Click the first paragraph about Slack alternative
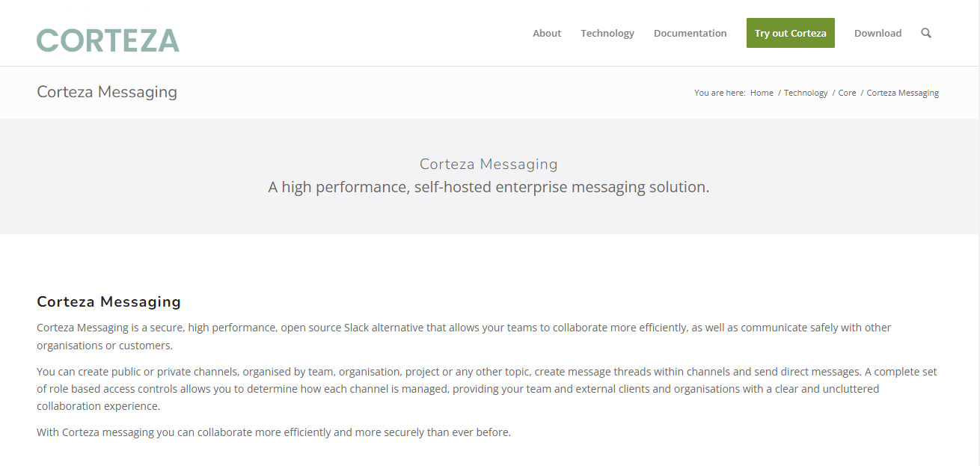The height and width of the screenshot is (466, 980). 464,336
